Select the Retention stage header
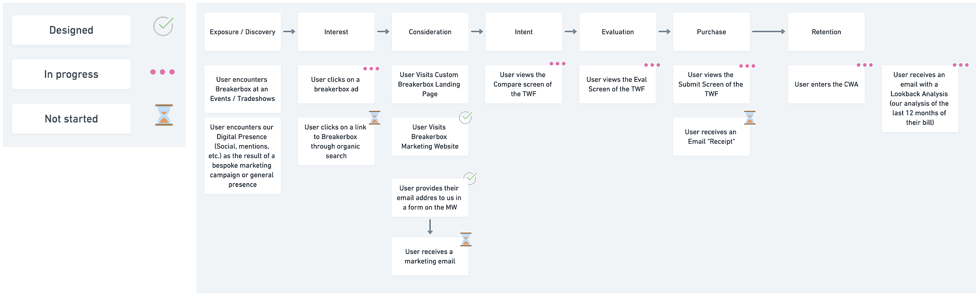Screen dimensions: 980x297 coord(826,32)
